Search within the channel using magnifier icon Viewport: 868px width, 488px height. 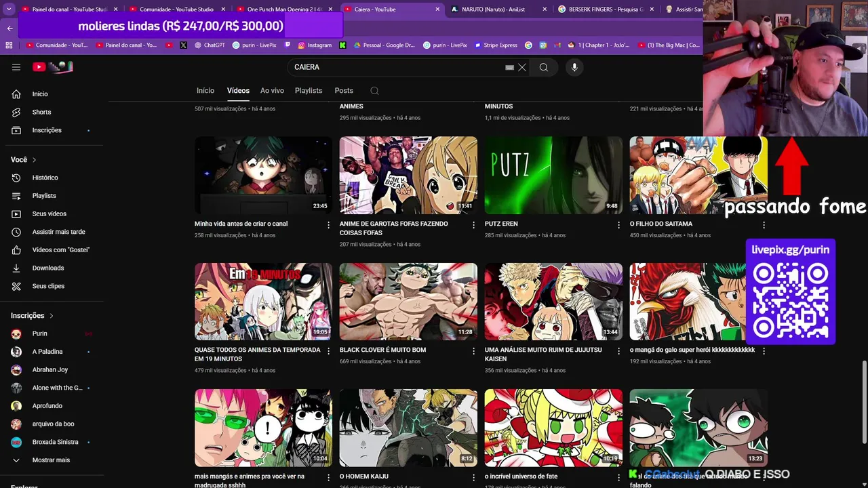[374, 91]
